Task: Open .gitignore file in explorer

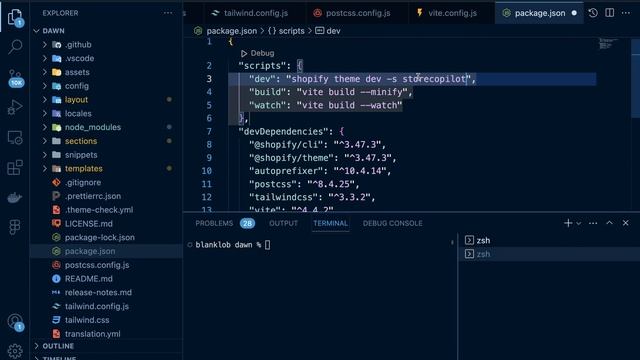Action: click(x=83, y=182)
